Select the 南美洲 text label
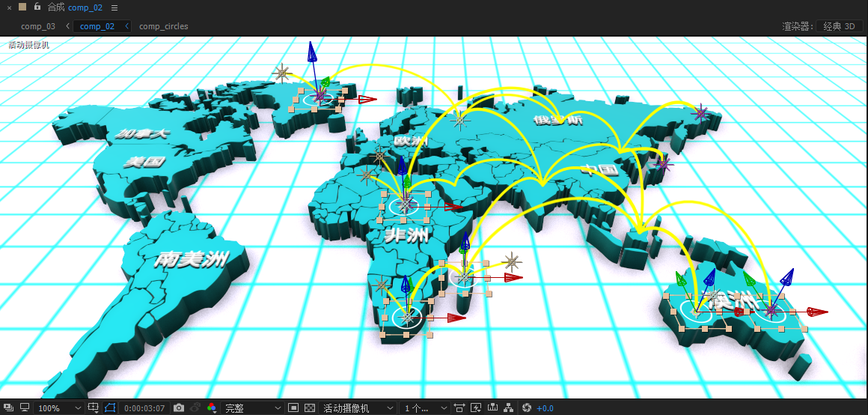Image resolution: width=868 pixels, height=415 pixels. pyautogui.click(x=192, y=258)
